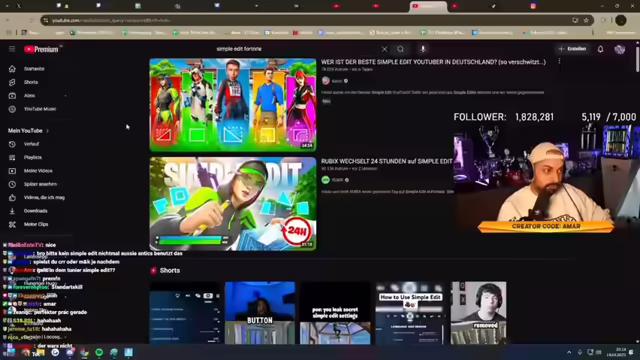Viewport: 640px width, 360px height.
Task: Open Downloads in the sidebar
Action: coord(37,211)
